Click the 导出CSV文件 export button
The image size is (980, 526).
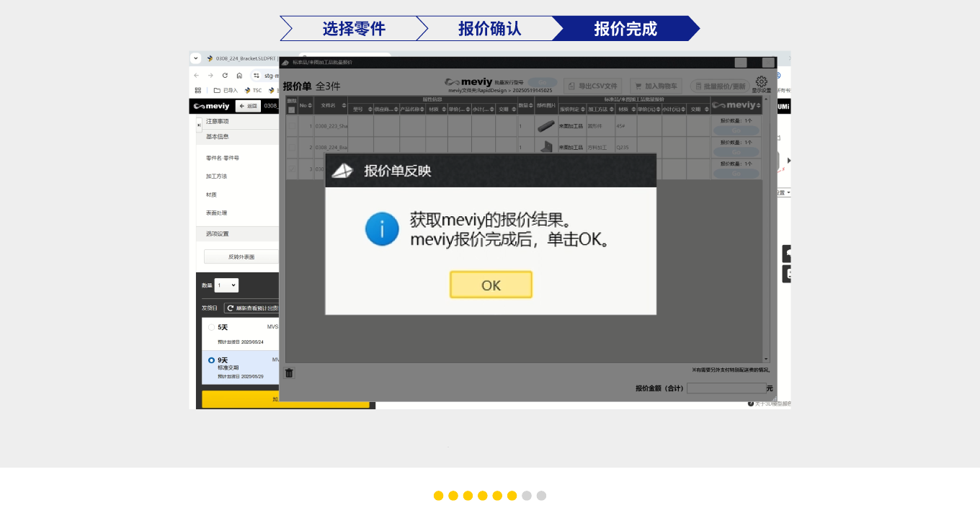[592, 86]
